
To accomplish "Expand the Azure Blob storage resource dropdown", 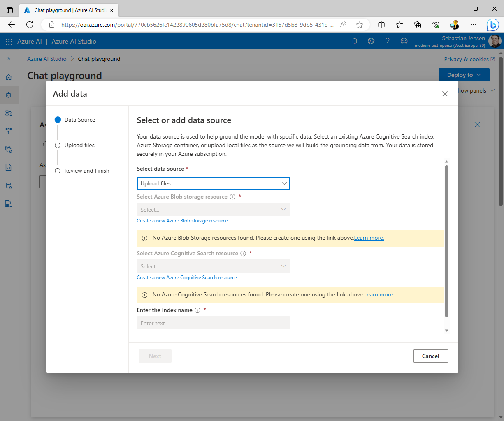I will [213, 210].
